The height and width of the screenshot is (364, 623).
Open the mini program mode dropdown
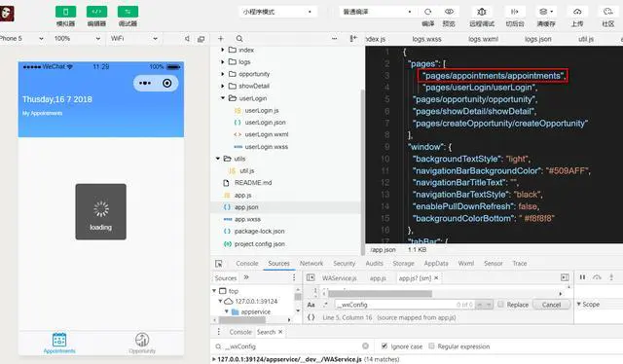(x=277, y=12)
